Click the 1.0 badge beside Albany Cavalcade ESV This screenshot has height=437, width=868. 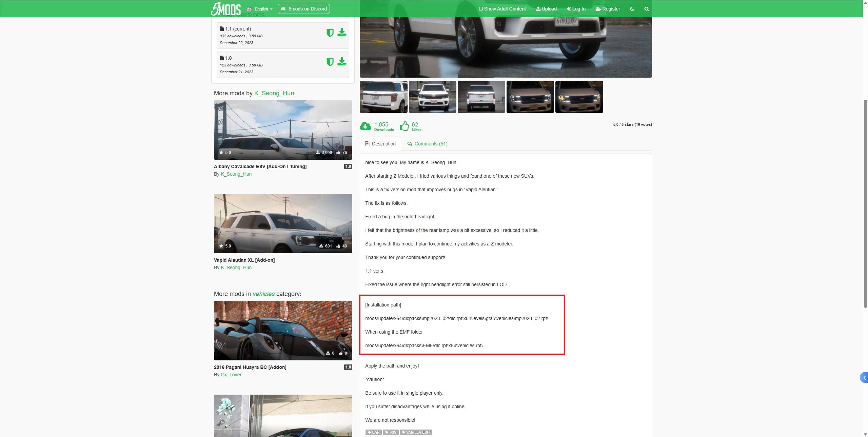click(348, 166)
